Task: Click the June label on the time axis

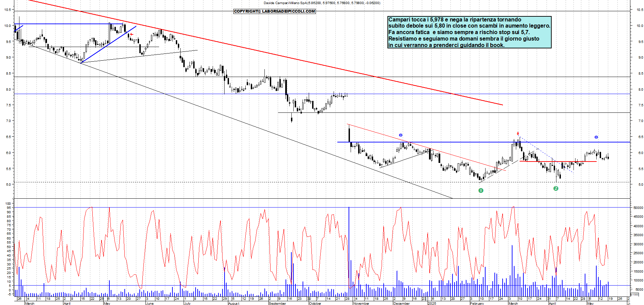Action: coord(150,303)
